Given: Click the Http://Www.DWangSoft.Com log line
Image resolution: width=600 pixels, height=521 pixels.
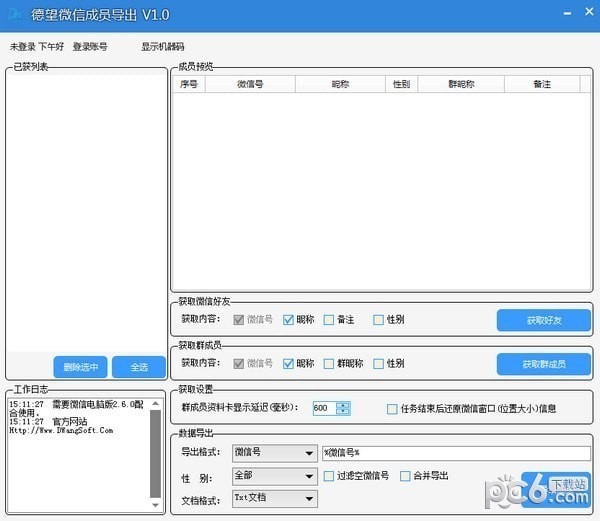Looking at the screenshot, I should click(x=61, y=430).
